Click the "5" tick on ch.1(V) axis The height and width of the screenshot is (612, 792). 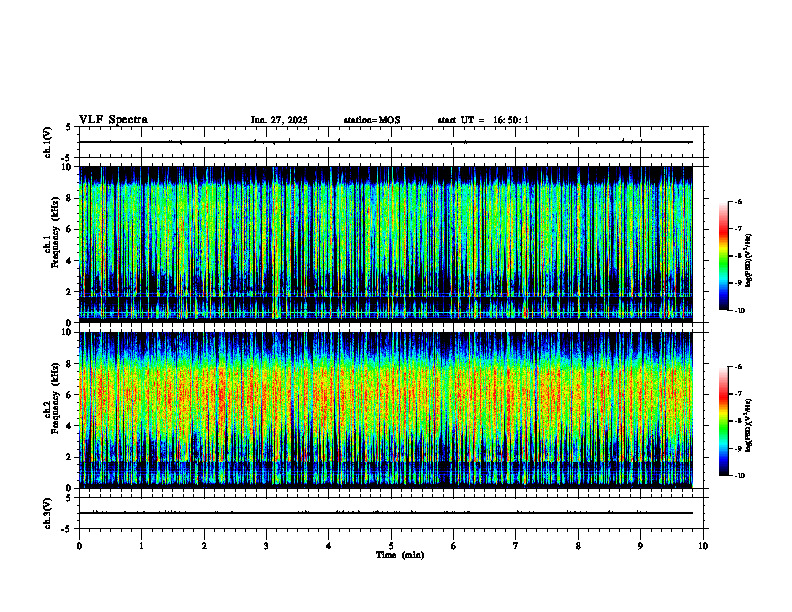click(68, 127)
